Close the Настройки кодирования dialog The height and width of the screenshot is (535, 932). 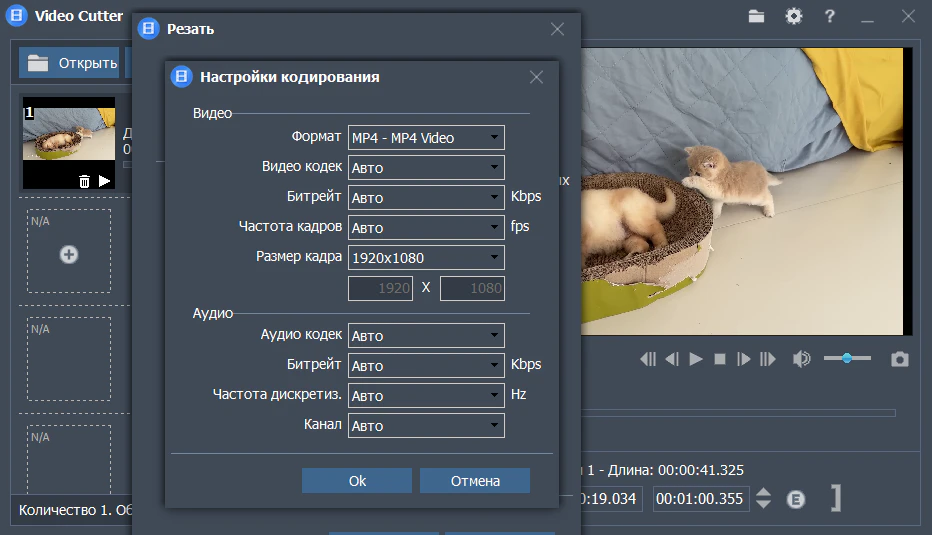point(536,77)
